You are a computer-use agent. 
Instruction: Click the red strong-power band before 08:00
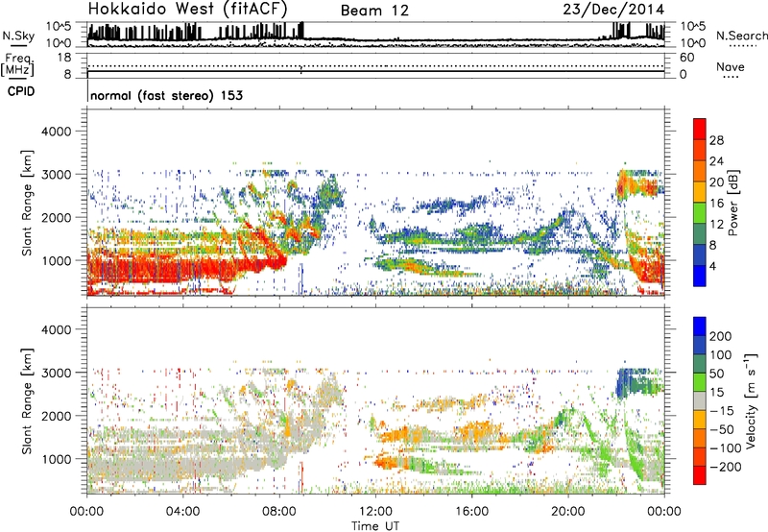[186, 267]
